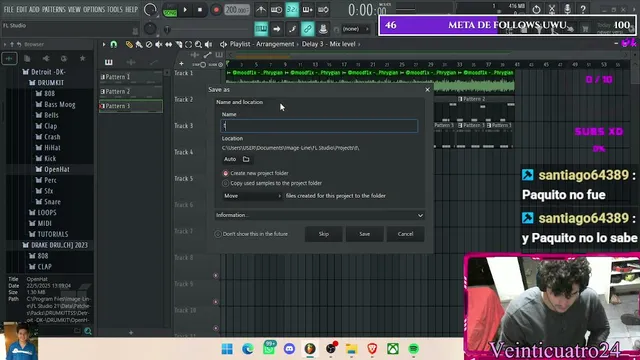The height and width of the screenshot is (360, 640).
Task: Toggle the typing keyboard to piano icon
Action: [x=261, y=29]
